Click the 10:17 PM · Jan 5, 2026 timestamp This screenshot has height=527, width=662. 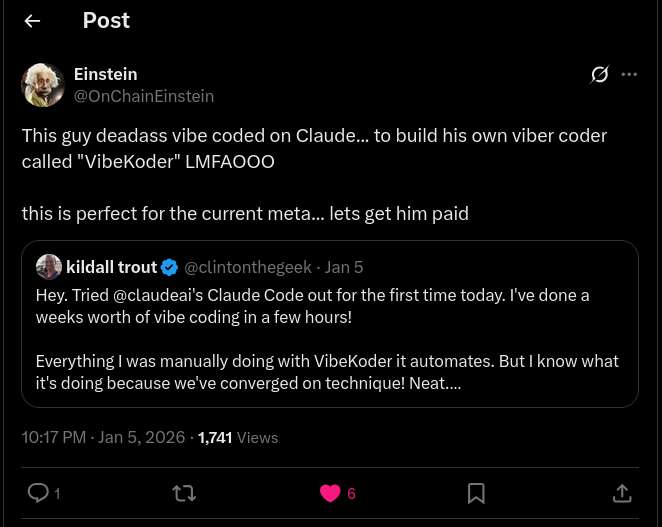click(x=103, y=437)
